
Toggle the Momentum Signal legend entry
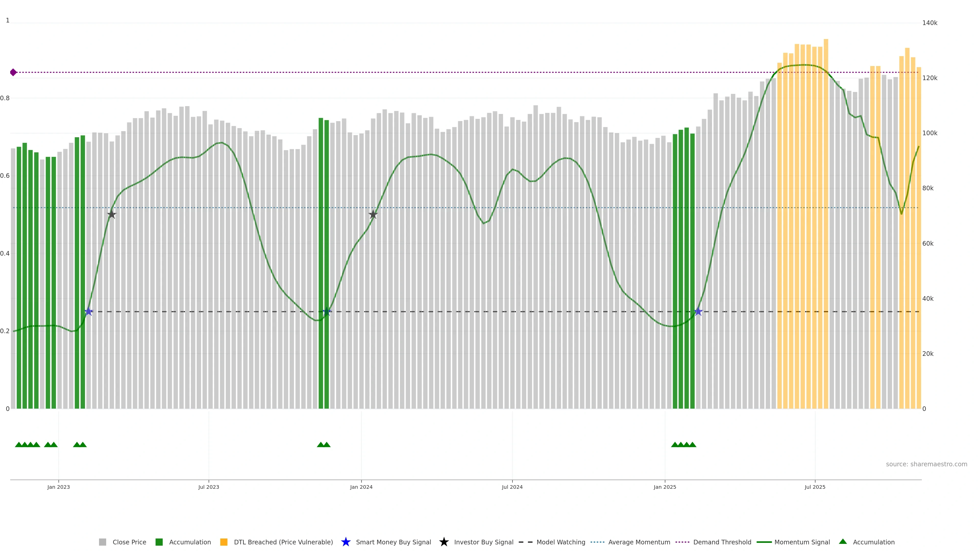(802, 542)
